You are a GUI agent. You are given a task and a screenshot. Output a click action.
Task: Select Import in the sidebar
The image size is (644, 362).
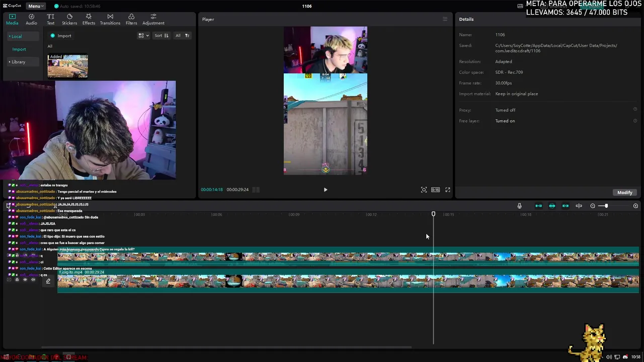[19, 49]
